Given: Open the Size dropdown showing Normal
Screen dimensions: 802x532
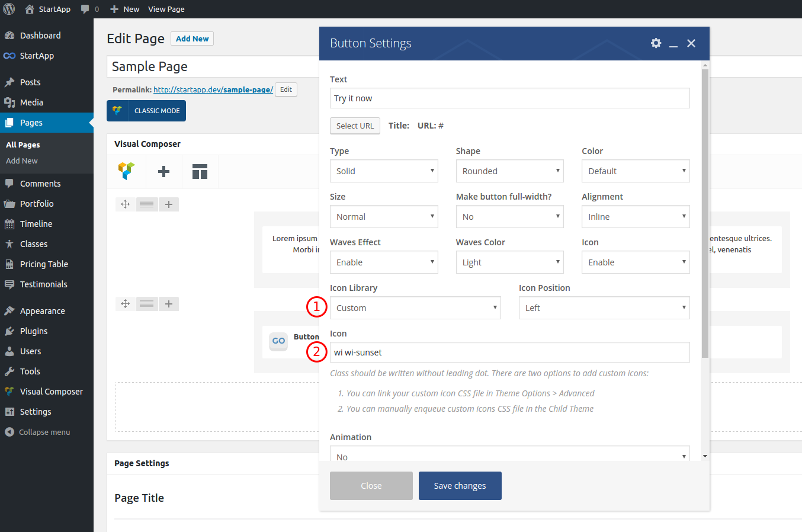Looking at the screenshot, I should 384,217.
